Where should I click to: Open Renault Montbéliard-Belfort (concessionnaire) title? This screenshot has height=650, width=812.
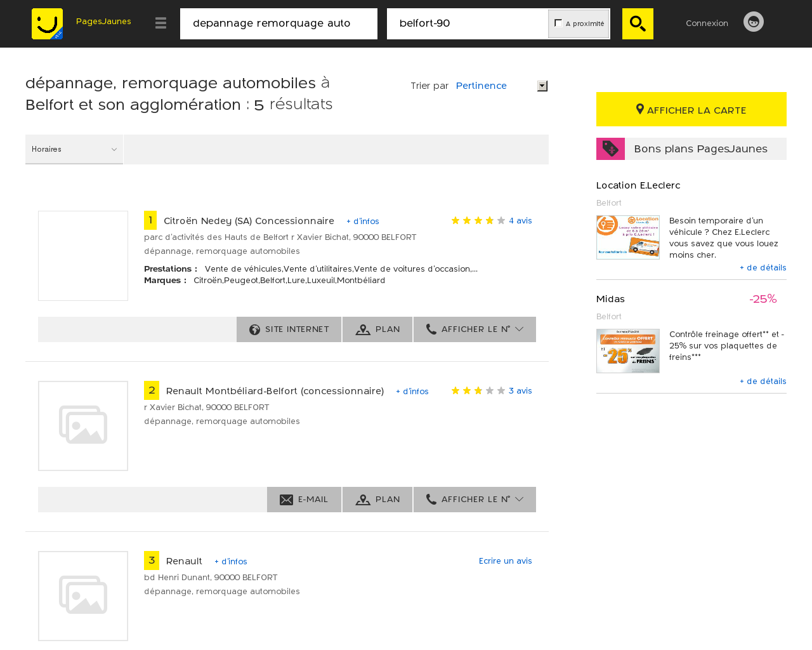275,391
